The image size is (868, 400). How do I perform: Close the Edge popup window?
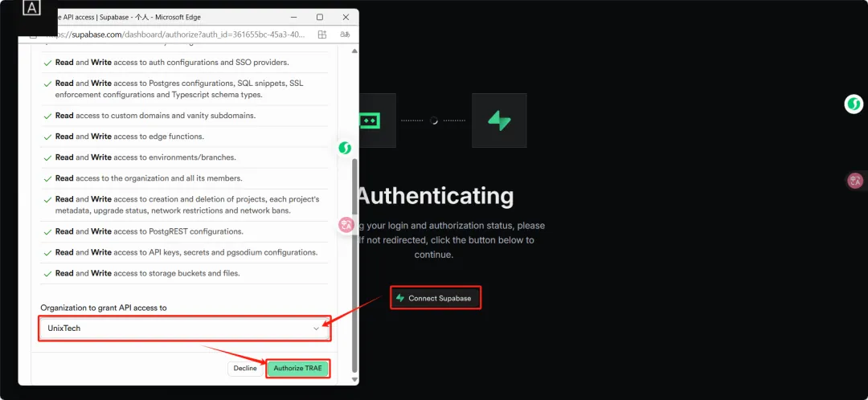pos(346,17)
